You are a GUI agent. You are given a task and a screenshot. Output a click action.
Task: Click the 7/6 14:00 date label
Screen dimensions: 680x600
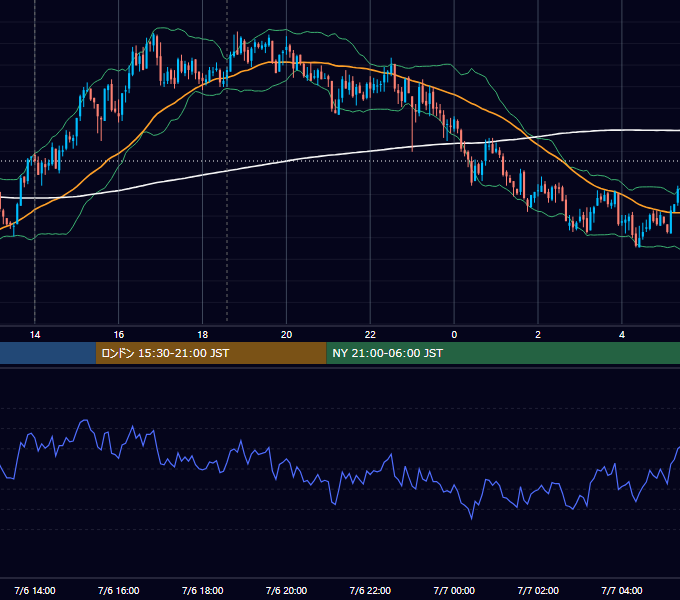[35, 590]
